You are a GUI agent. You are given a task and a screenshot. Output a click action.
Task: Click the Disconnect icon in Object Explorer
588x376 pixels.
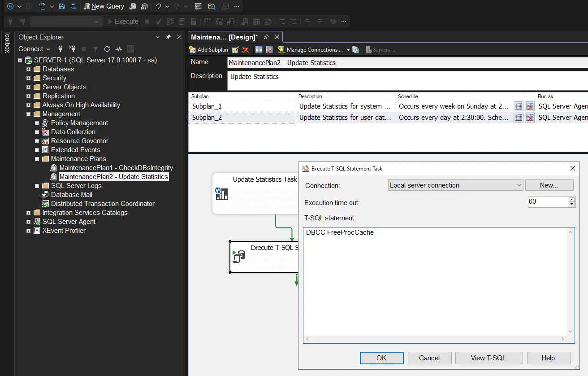click(x=72, y=49)
